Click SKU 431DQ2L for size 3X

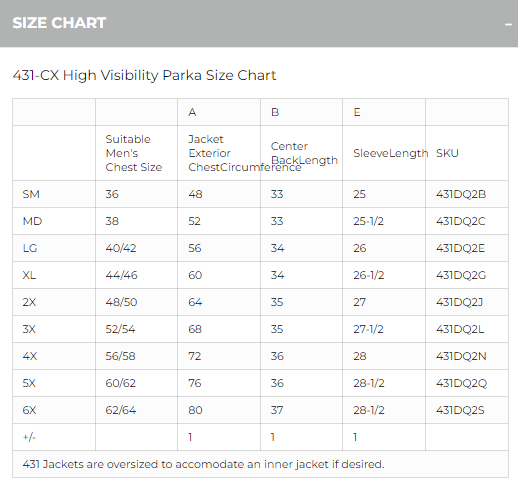click(x=460, y=329)
